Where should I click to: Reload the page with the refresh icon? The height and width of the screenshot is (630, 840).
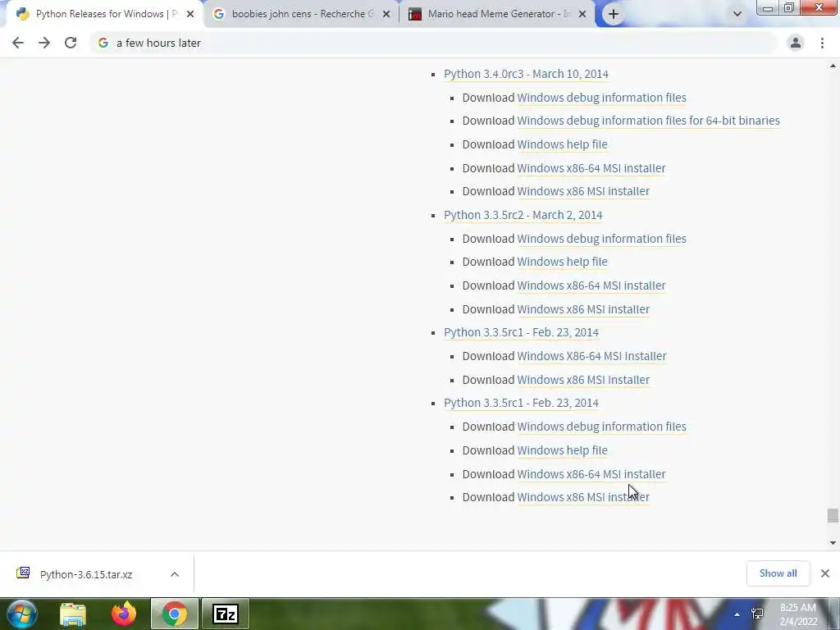[71, 43]
